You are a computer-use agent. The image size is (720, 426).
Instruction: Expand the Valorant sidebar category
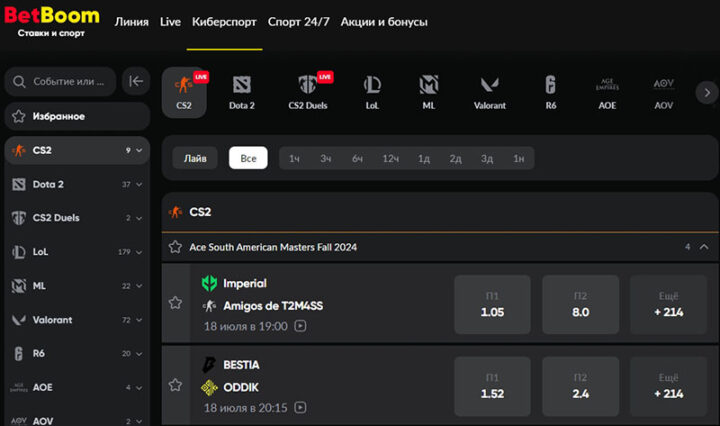pyautogui.click(x=139, y=320)
